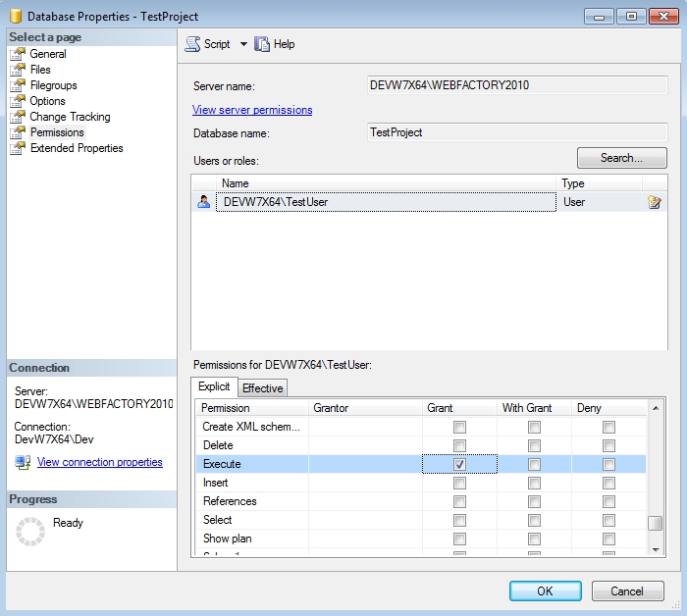Click the Script toolbar icon
The width and height of the screenshot is (687, 616).
pyautogui.click(x=193, y=44)
